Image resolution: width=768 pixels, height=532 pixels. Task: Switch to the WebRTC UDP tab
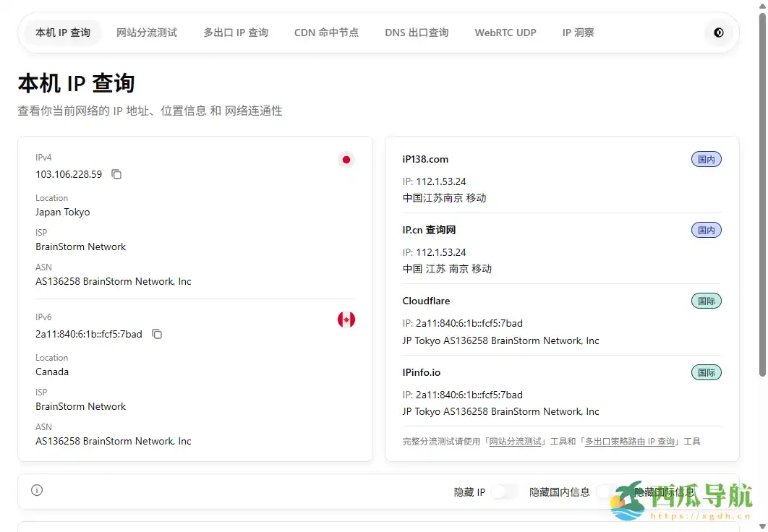tap(505, 32)
